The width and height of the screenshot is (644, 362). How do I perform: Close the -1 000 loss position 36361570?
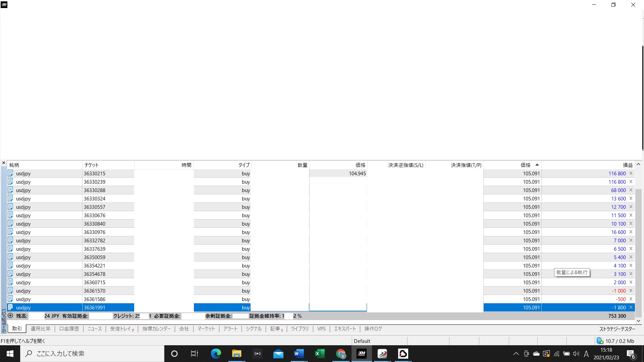pos(631,291)
